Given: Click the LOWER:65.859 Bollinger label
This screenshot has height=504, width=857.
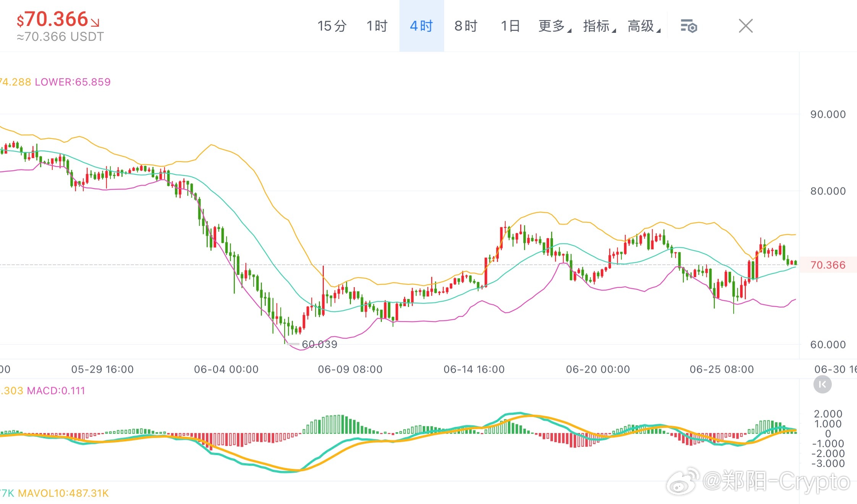Looking at the screenshot, I should click(73, 82).
